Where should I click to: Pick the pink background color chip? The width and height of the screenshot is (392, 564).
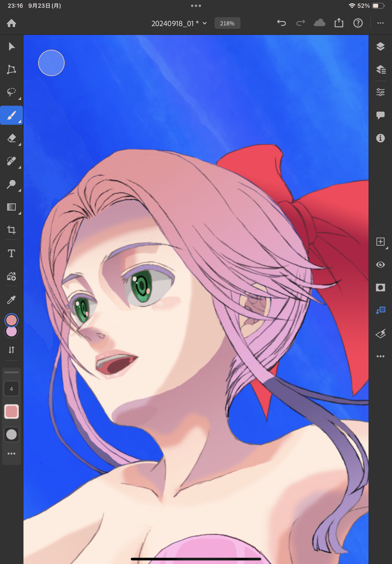coord(12,333)
